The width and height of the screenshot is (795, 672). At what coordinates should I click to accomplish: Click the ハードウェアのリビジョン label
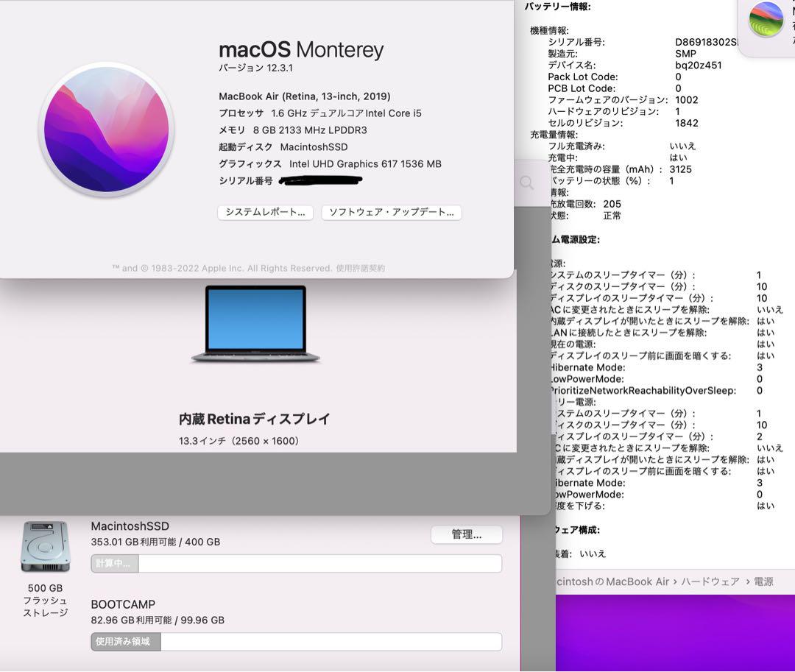point(604,111)
